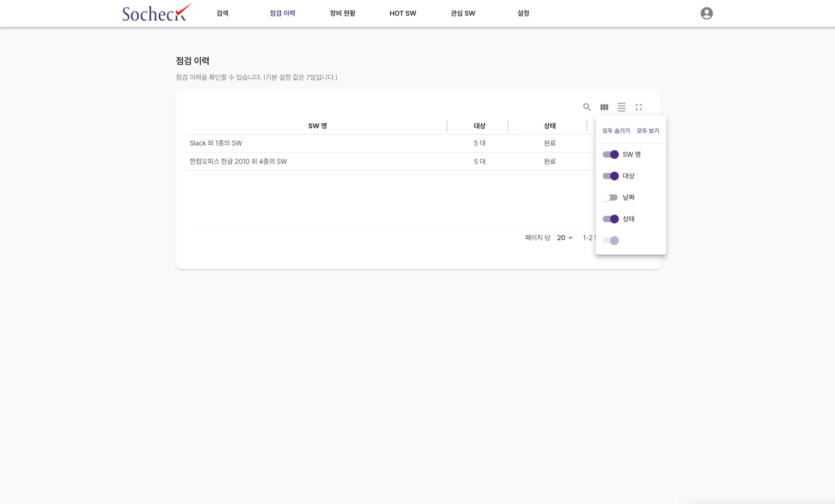This screenshot has width=835, height=504.
Task: Click the Socheck logo
Action: pos(157,13)
